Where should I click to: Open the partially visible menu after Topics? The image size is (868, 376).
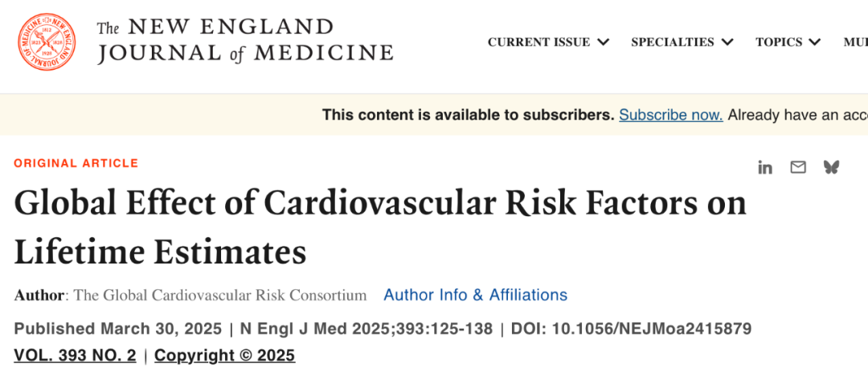click(x=855, y=43)
